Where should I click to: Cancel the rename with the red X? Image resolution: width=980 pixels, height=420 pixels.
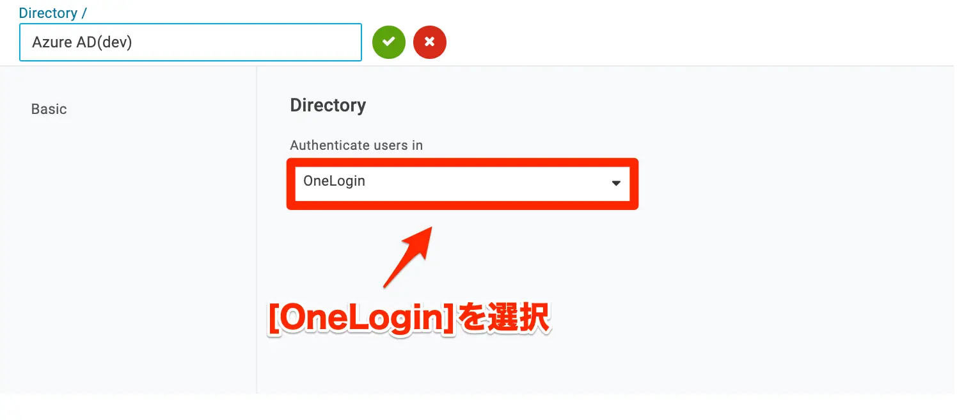pos(430,42)
